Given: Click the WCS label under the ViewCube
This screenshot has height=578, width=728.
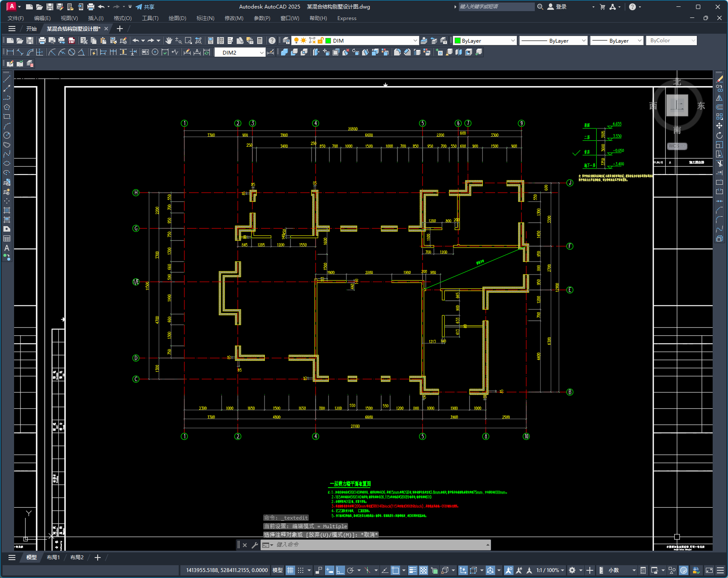Looking at the screenshot, I should (x=677, y=146).
